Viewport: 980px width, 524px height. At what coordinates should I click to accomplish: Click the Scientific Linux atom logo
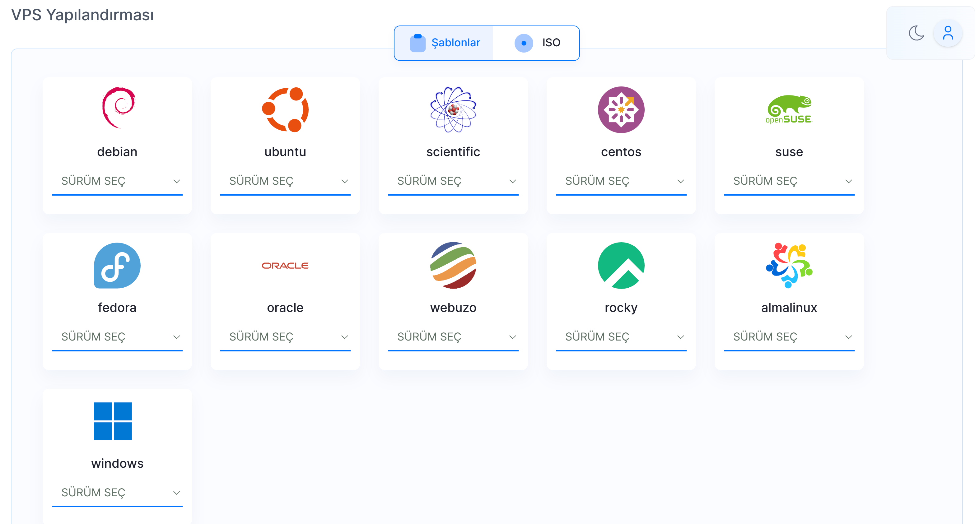(x=453, y=109)
